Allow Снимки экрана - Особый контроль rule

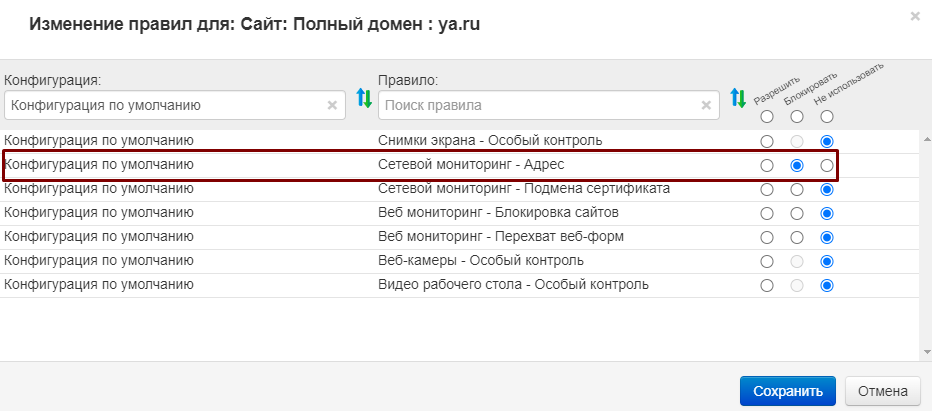tap(767, 141)
